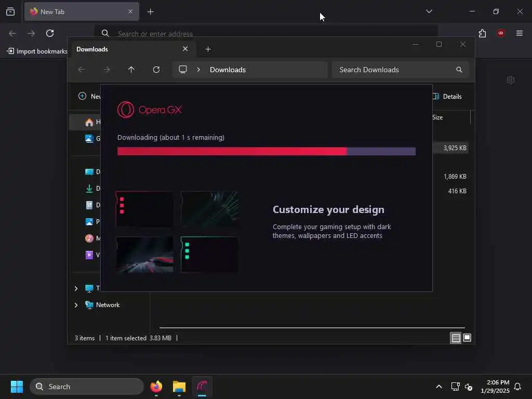Click the muted volume tray icon
532x399 pixels.
[x=469, y=387]
